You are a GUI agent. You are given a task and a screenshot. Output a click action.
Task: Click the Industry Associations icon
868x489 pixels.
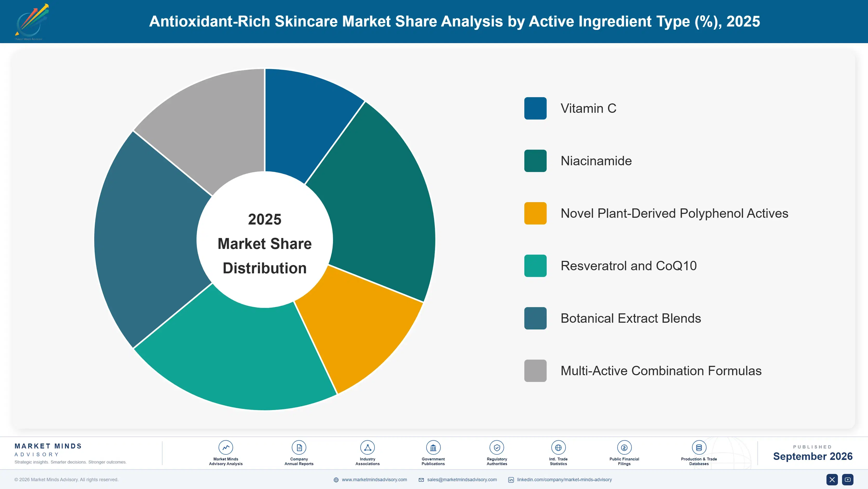tap(367, 447)
